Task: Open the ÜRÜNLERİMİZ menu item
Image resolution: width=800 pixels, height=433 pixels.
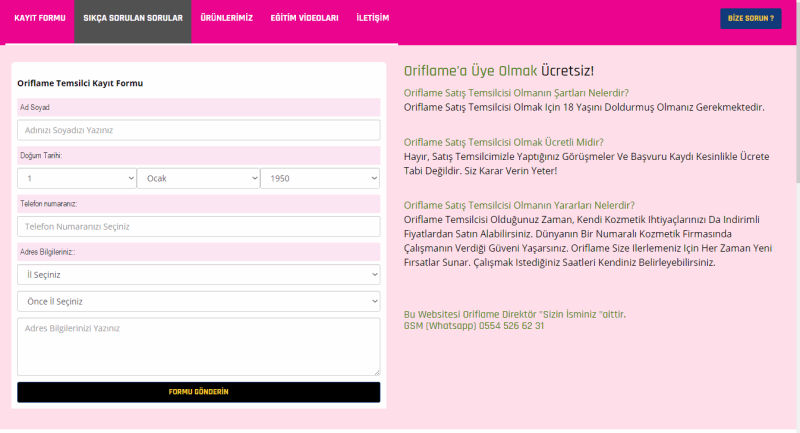Action: [227, 18]
